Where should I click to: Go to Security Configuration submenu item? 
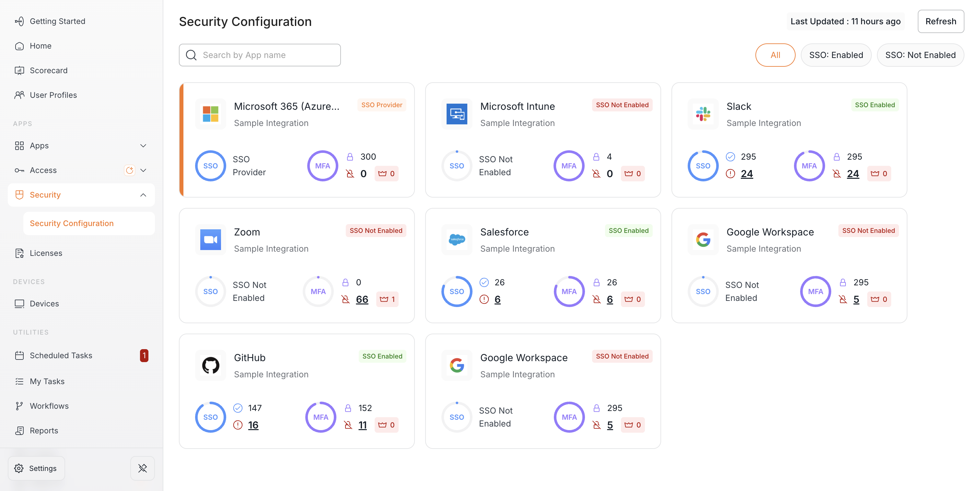point(89,223)
